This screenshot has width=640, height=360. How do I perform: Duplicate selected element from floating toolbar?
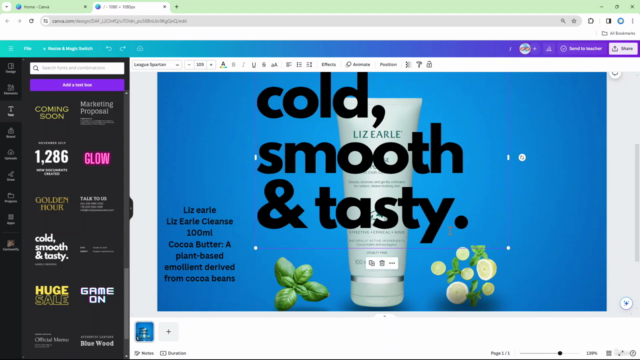pos(371,263)
